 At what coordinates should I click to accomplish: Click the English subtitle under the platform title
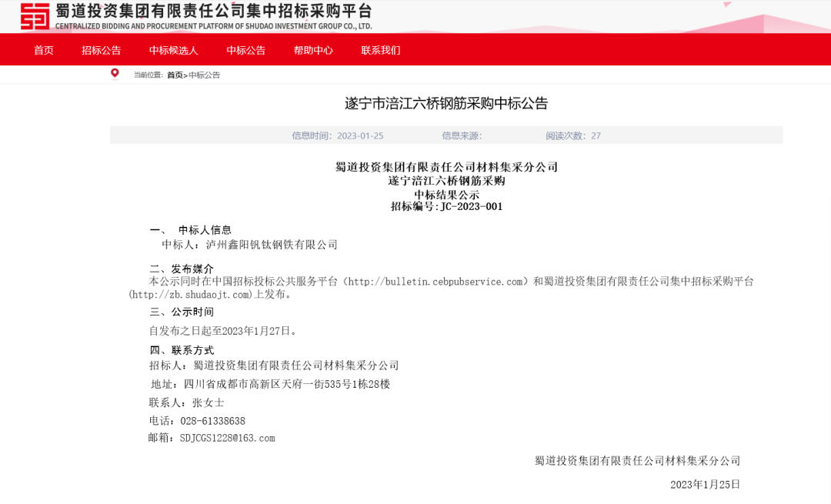pyautogui.click(x=214, y=26)
